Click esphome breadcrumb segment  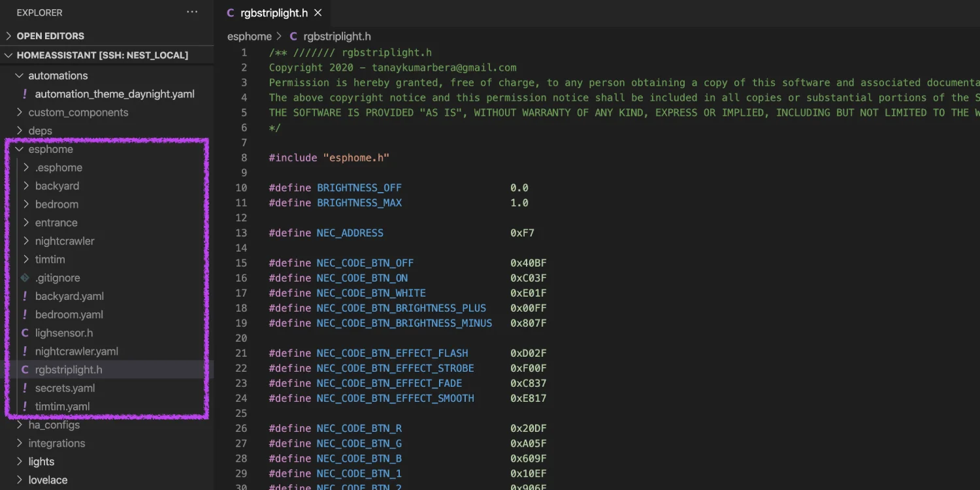[250, 37]
